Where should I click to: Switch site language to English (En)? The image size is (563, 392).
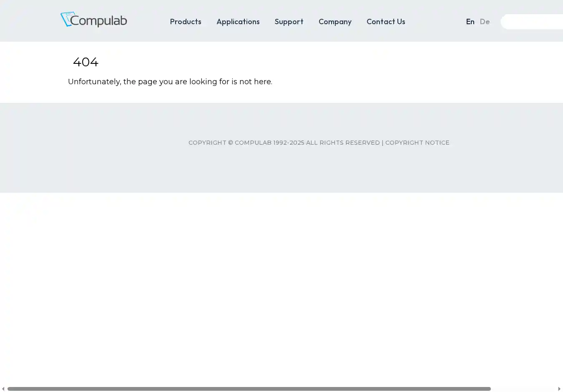point(470,22)
